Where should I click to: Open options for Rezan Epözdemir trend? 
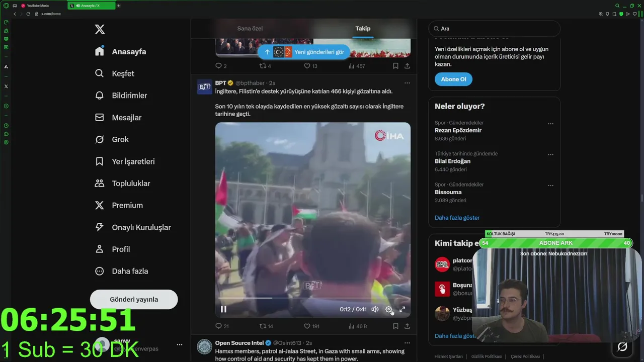550,124
